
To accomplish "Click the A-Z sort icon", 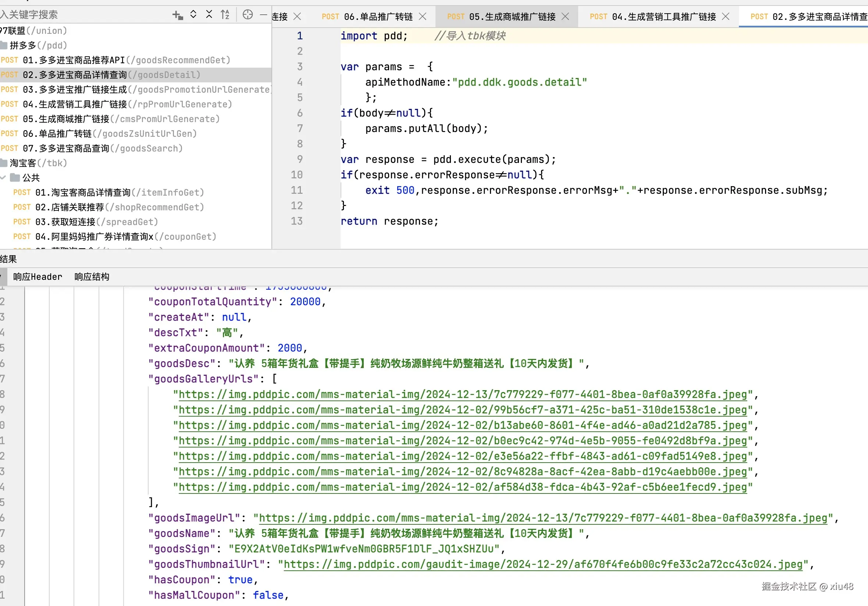I will pos(225,15).
